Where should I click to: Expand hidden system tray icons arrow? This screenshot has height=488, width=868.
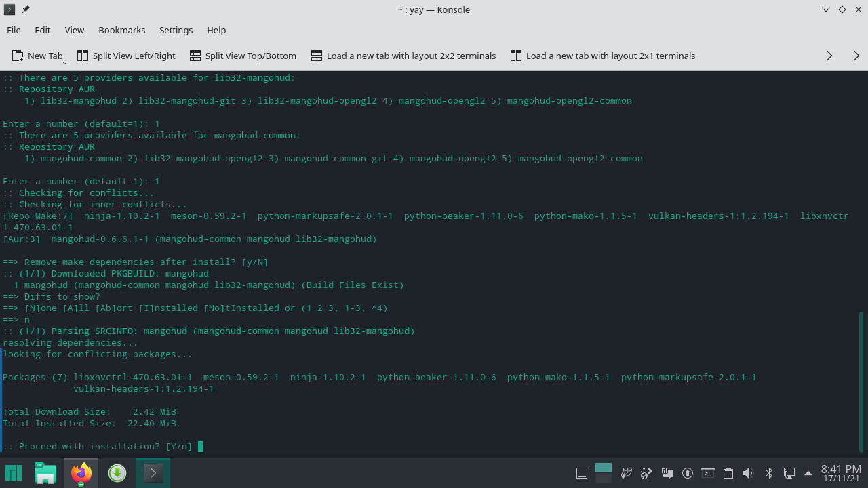click(808, 473)
